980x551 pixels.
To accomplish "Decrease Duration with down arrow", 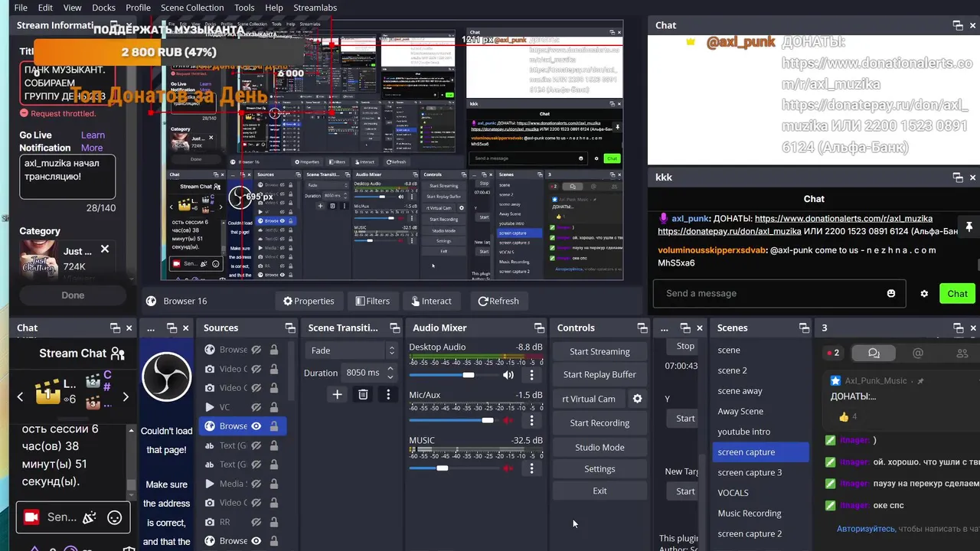I will pyautogui.click(x=390, y=377).
